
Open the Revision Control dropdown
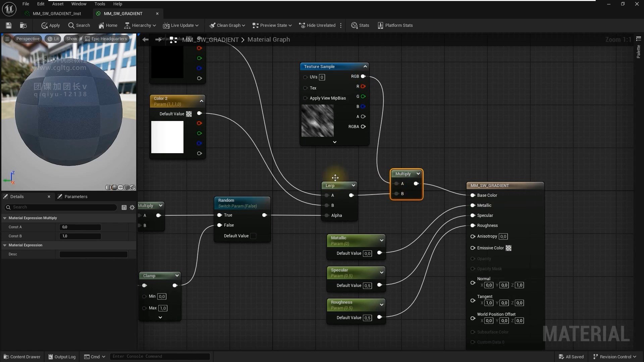(615, 357)
